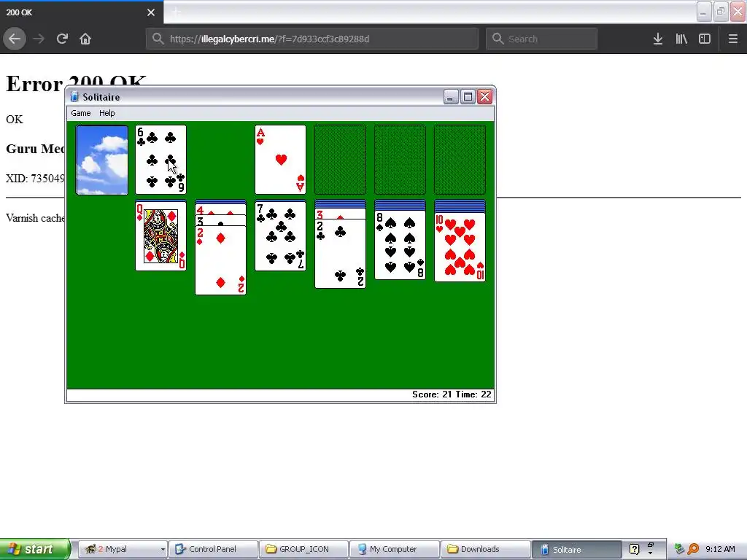The width and height of the screenshot is (747, 560).
Task: Select the 2 of diamonds card
Action: (x=220, y=260)
